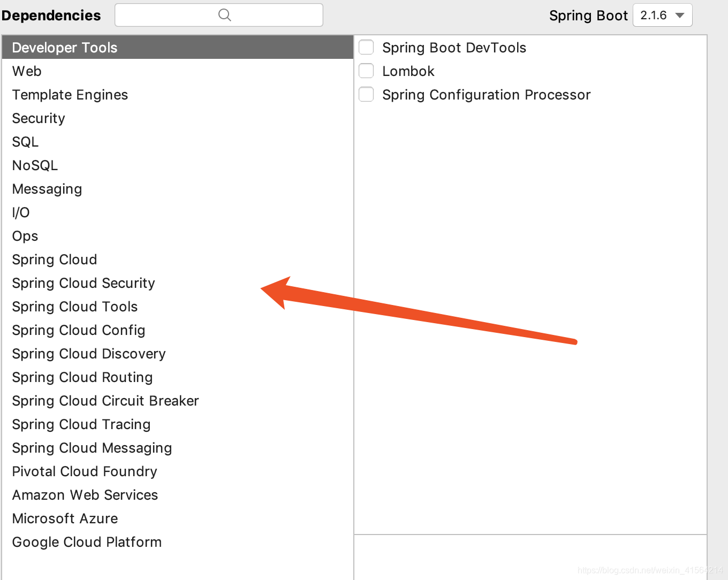Select Spring Cloud Circuit Breaker category
This screenshot has height=580, width=728.
[x=178, y=401]
